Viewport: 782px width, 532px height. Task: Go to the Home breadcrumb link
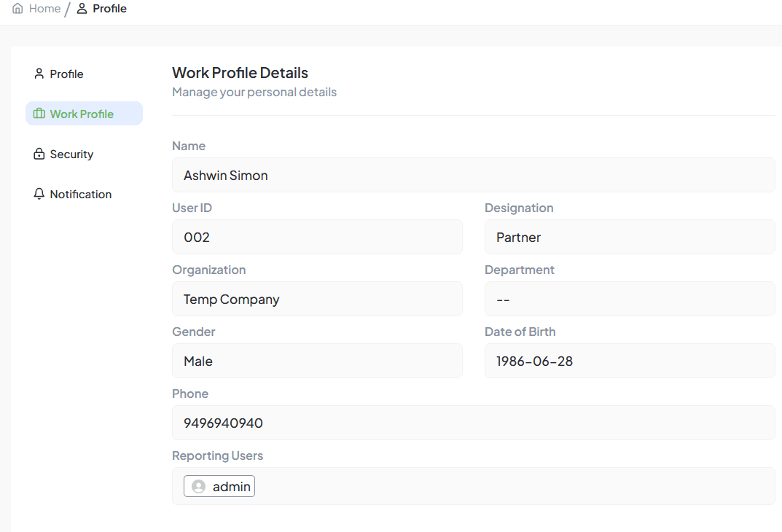[44, 9]
